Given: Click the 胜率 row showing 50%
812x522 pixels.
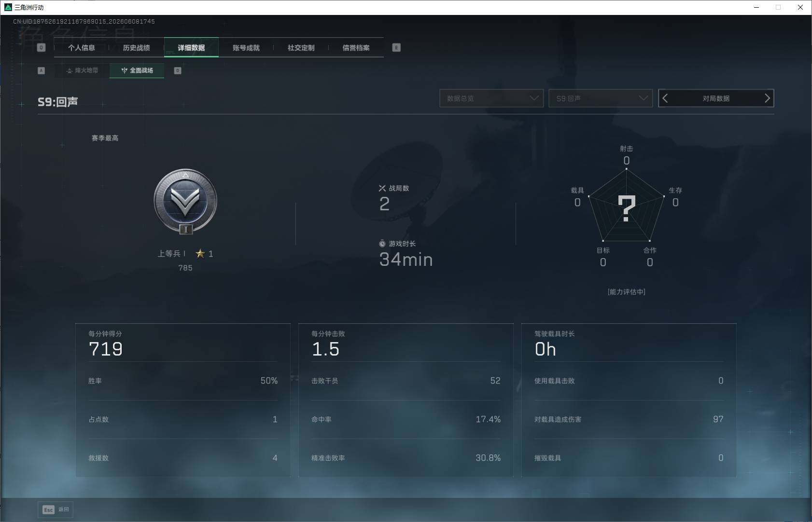Looking at the screenshot, I should (183, 381).
